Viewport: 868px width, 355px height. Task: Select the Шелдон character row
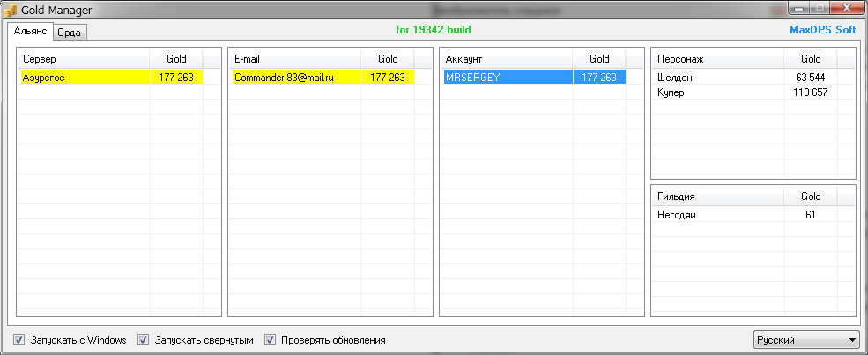[717, 78]
